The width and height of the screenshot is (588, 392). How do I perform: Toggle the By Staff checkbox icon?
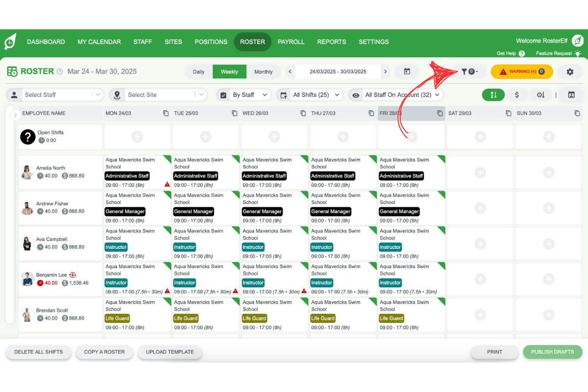pos(223,95)
